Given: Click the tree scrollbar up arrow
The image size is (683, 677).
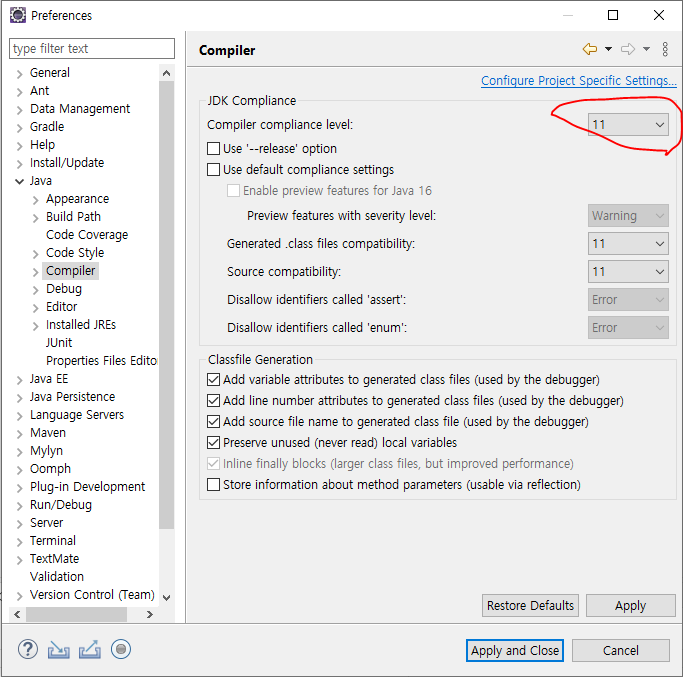Looking at the screenshot, I should [x=166, y=73].
